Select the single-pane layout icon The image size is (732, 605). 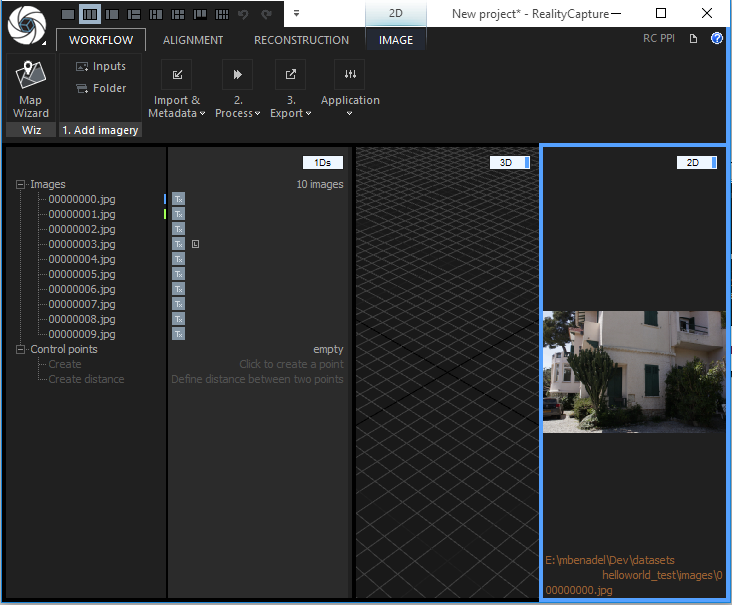click(68, 14)
